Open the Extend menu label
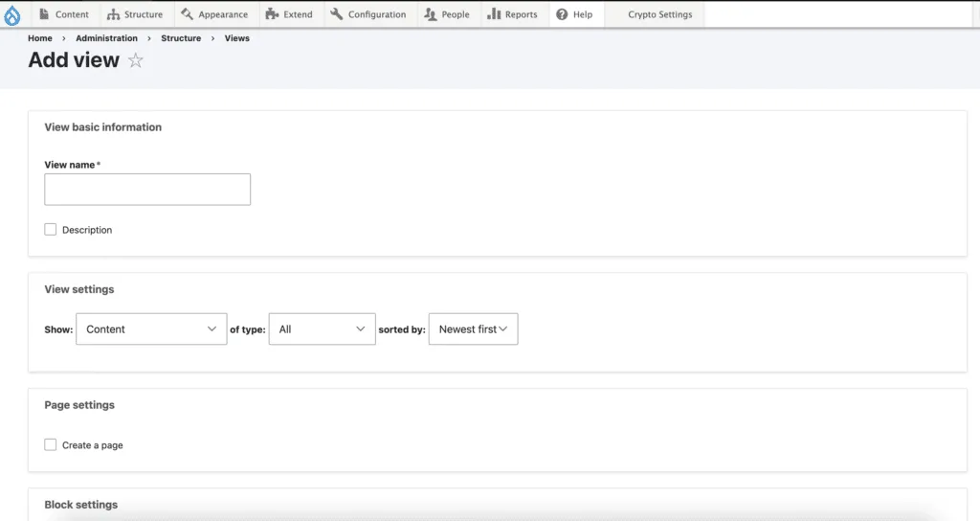980x521 pixels. click(298, 14)
